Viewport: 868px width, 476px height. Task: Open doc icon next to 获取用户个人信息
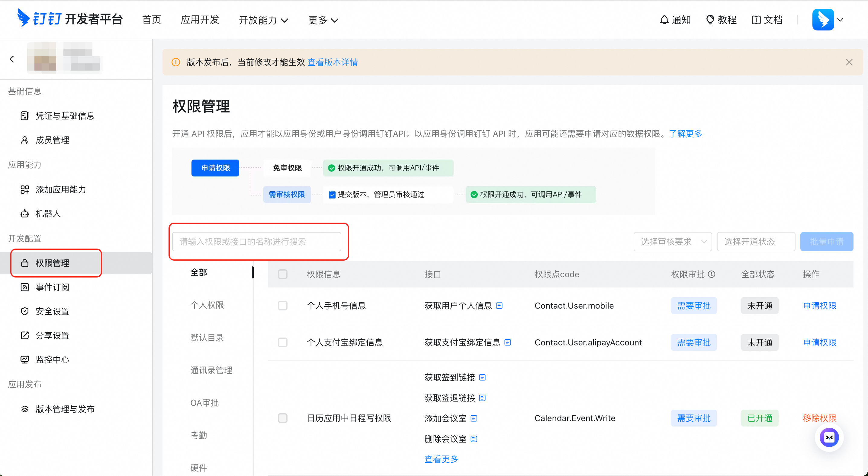499,305
